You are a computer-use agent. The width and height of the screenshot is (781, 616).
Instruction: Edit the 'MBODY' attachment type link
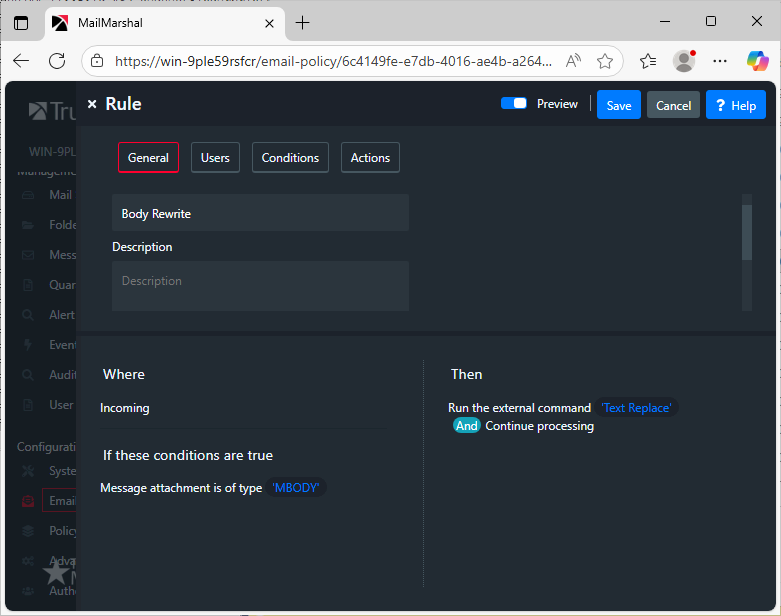coord(298,488)
